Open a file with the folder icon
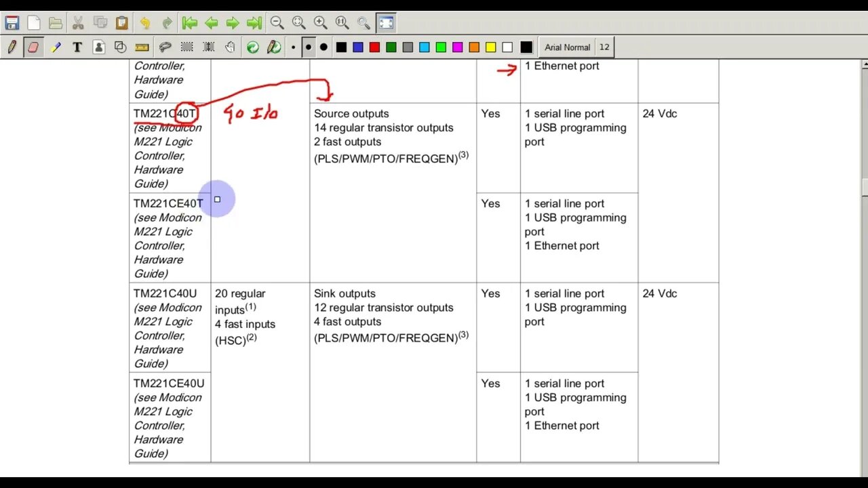This screenshot has height=488, width=868. point(56,23)
